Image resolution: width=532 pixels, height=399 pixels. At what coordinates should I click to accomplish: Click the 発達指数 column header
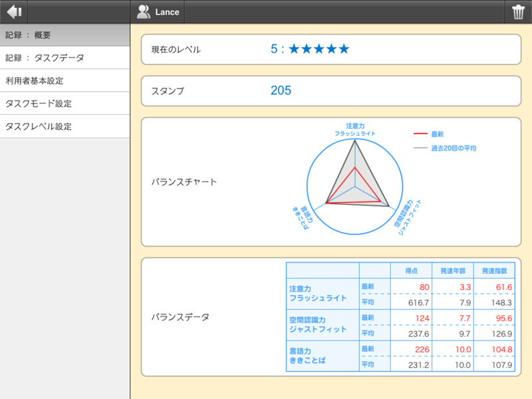tap(494, 271)
